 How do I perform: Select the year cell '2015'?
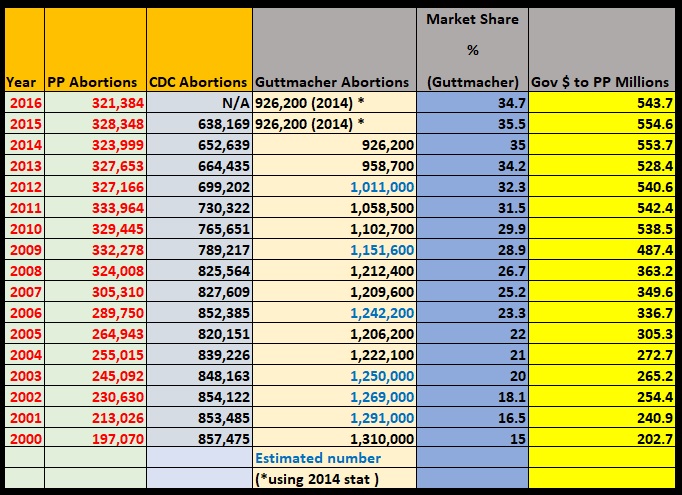point(26,124)
